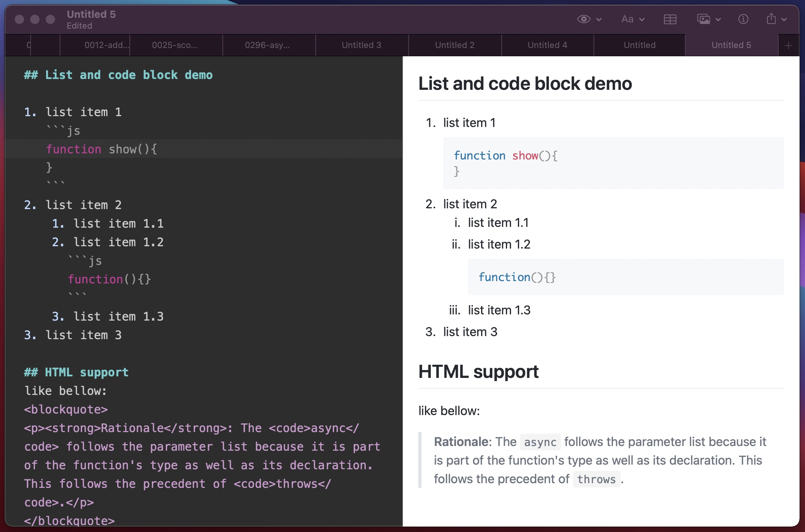The width and height of the screenshot is (805, 532).
Task: Switch to the 0296-asy... tab
Action: click(x=267, y=45)
